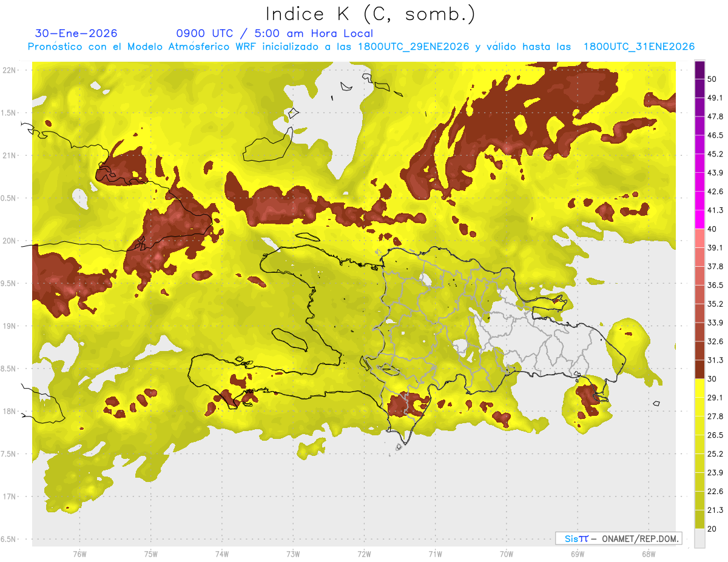Click the 30 value on the color scale
Image resolution: width=728 pixels, height=562 pixels.
[x=712, y=379]
